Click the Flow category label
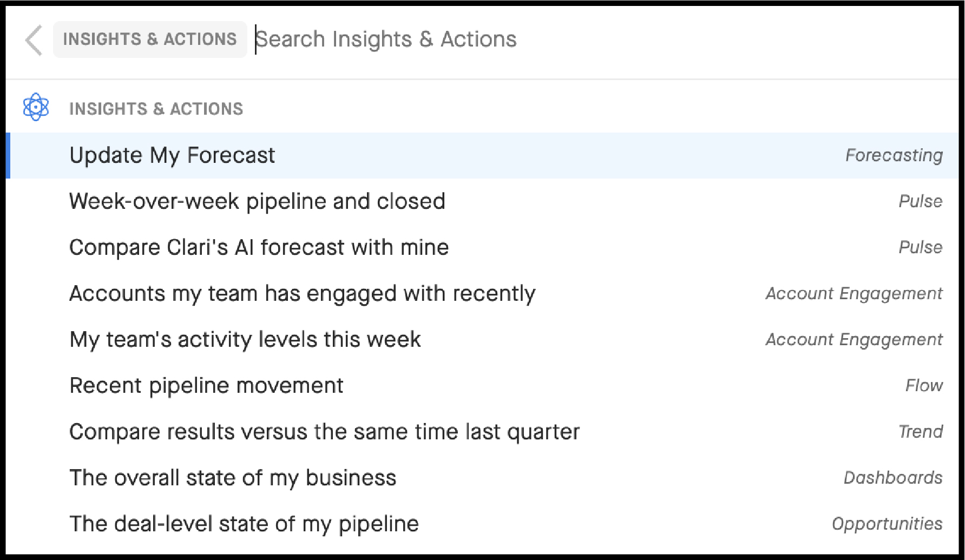This screenshot has width=965, height=560. point(924,385)
